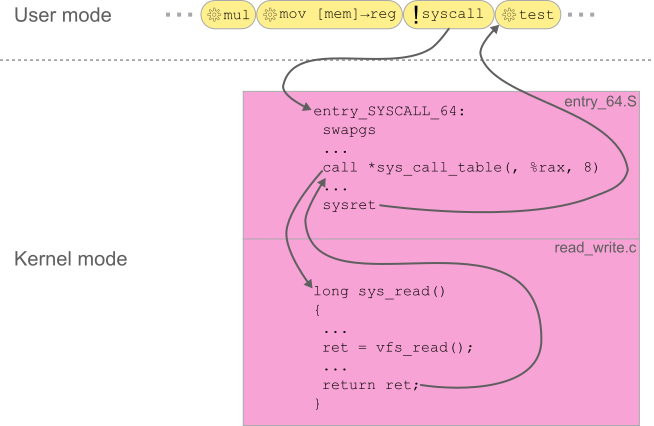Select the ret = vfs_read(); statement
654x426 pixels.
tap(397, 347)
